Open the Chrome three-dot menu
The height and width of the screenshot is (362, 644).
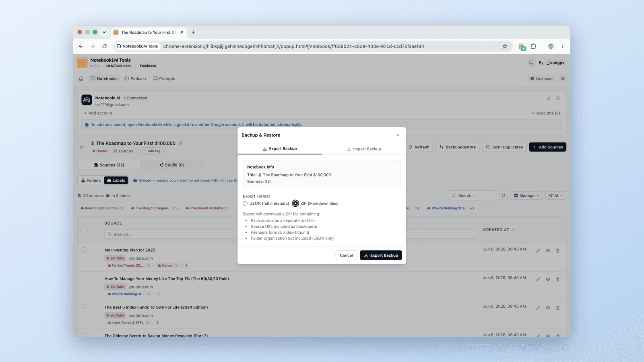click(x=563, y=46)
